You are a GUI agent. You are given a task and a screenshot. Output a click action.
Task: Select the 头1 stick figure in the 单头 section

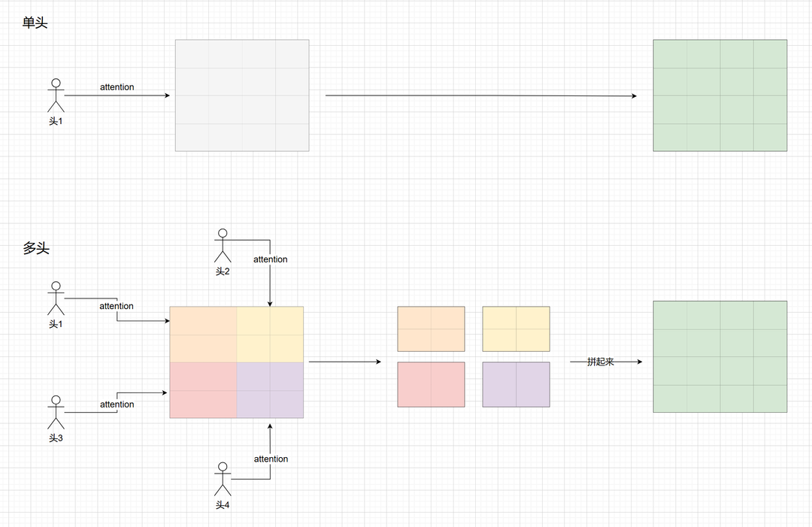(56, 95)
